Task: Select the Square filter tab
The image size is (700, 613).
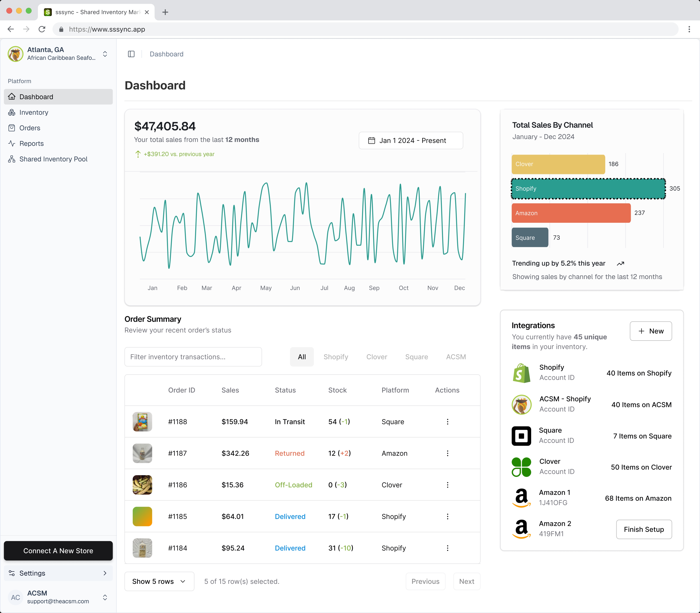Action: point(416,357)
